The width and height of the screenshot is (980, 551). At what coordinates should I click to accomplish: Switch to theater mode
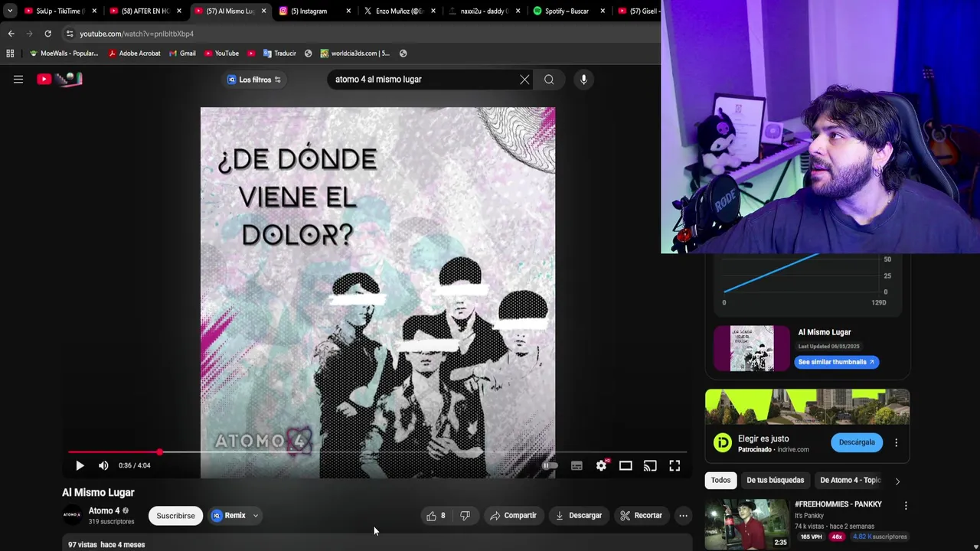point(626,465)
